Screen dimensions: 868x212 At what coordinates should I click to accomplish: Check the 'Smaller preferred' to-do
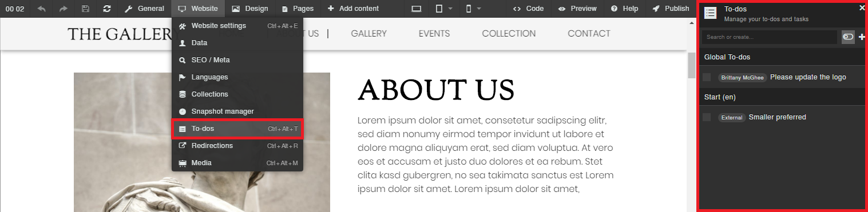click(x=707, y=117)
